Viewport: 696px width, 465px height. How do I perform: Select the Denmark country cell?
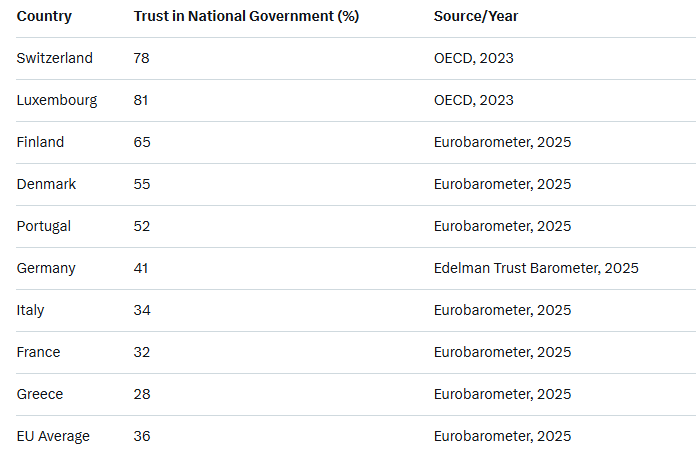tap(46, 184)
